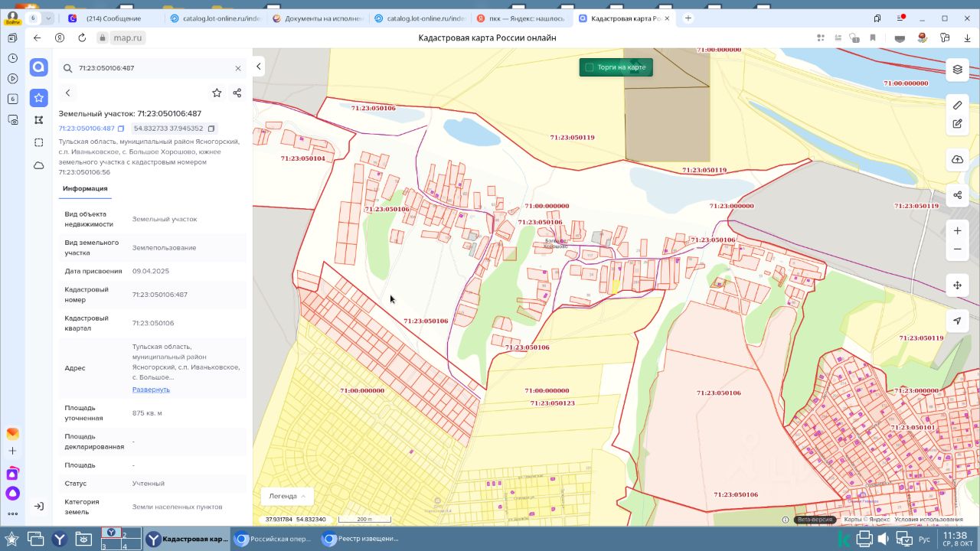Zoom in the map with plus button
Screen dimensions: 980x551
tap(957, 231)
